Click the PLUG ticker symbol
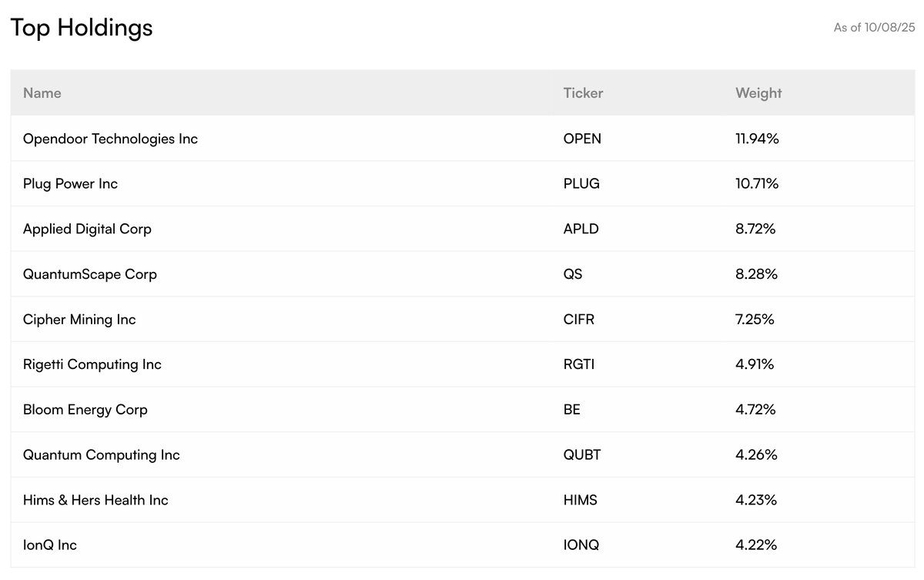The image size is (924, 580). click(x=581, y=183)
